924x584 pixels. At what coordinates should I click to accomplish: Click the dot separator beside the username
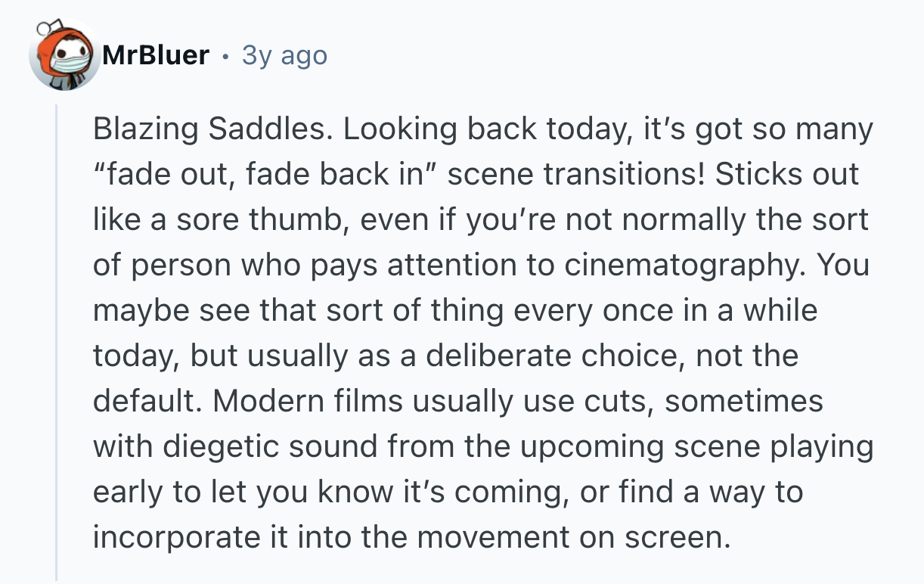225,55
